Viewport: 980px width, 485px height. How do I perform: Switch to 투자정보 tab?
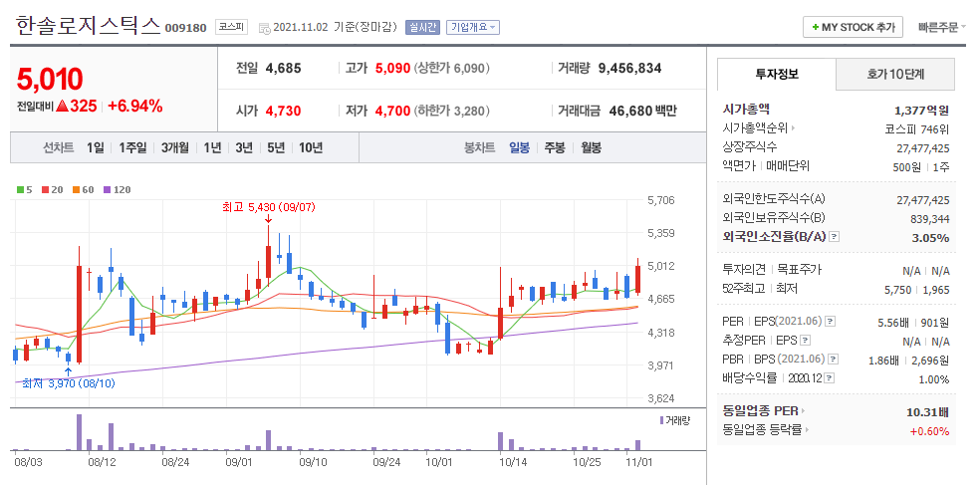(777, 74)
